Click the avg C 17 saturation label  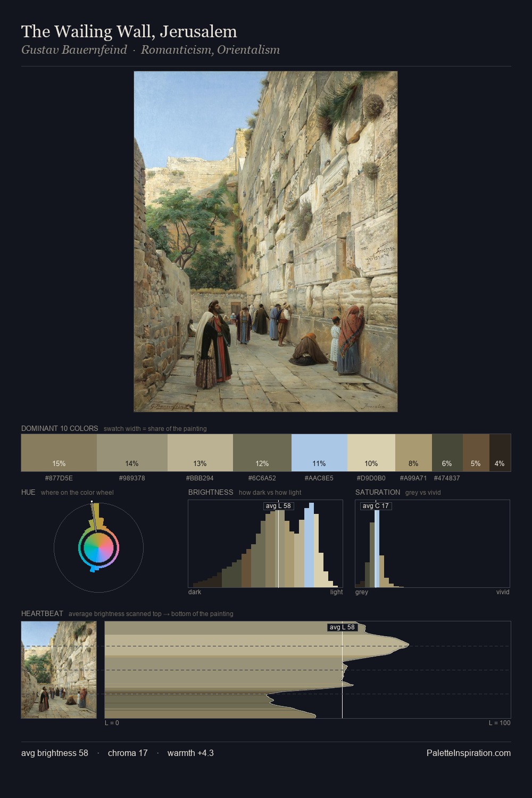pos(376,506)
